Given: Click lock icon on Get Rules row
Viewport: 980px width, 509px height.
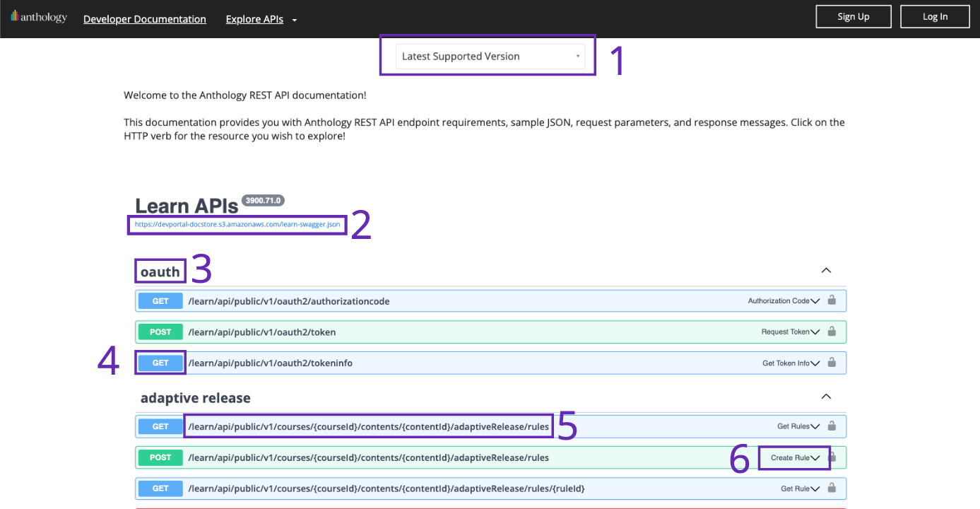Looking at the screenshot, I should pyautogui.click(x=832, y=426).
